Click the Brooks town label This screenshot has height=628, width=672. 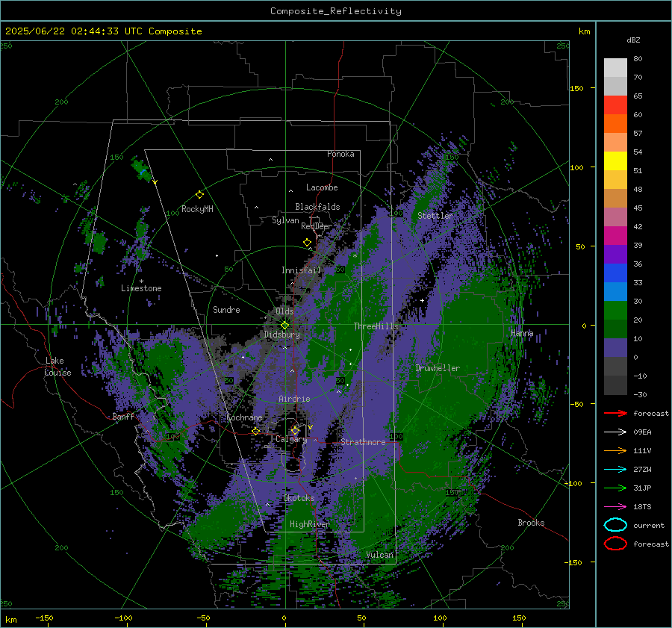[x=531, y=523]
